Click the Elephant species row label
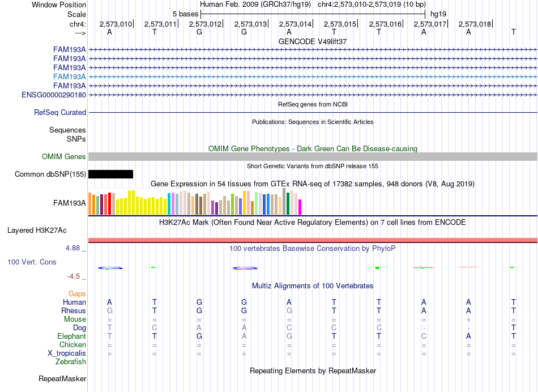The image size is (538, 392). click(72, 336)
